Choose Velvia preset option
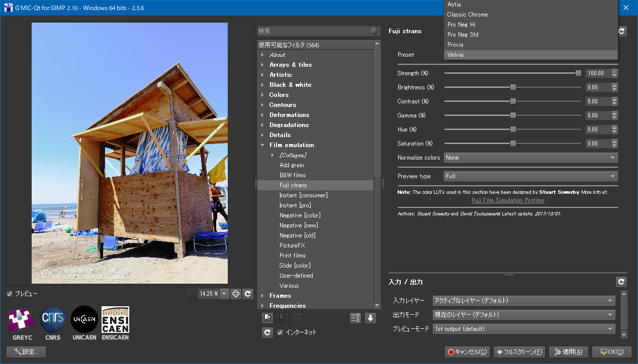This screenshot has height=364, width=638. (530, 55)
